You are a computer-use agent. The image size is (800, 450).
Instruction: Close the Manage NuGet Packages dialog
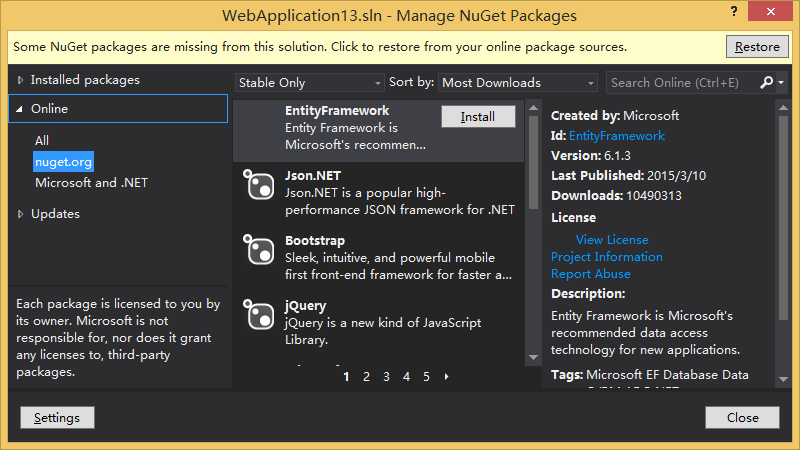pyautogui.click(x=770, y=11)
